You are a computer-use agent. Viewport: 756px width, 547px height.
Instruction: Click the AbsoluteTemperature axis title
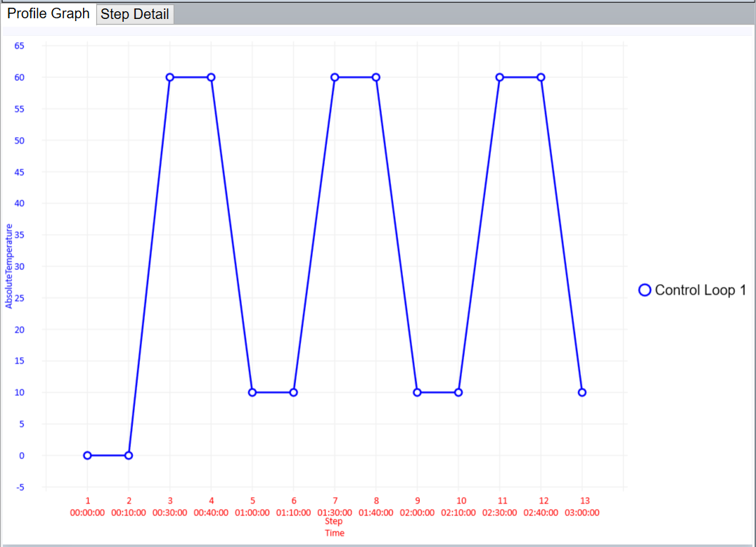pyautogui.click(x=8, y=266)
